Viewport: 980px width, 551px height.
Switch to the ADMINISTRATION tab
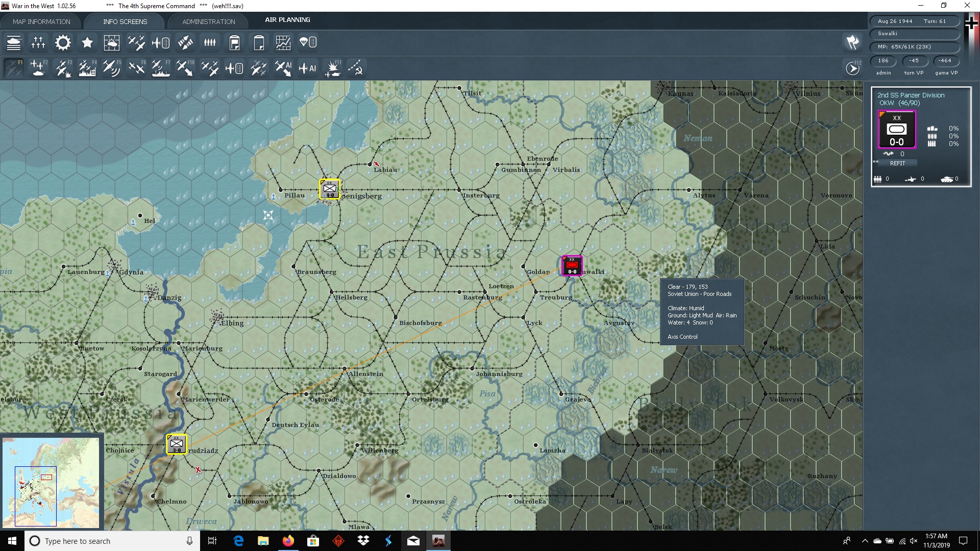point(209,21)
